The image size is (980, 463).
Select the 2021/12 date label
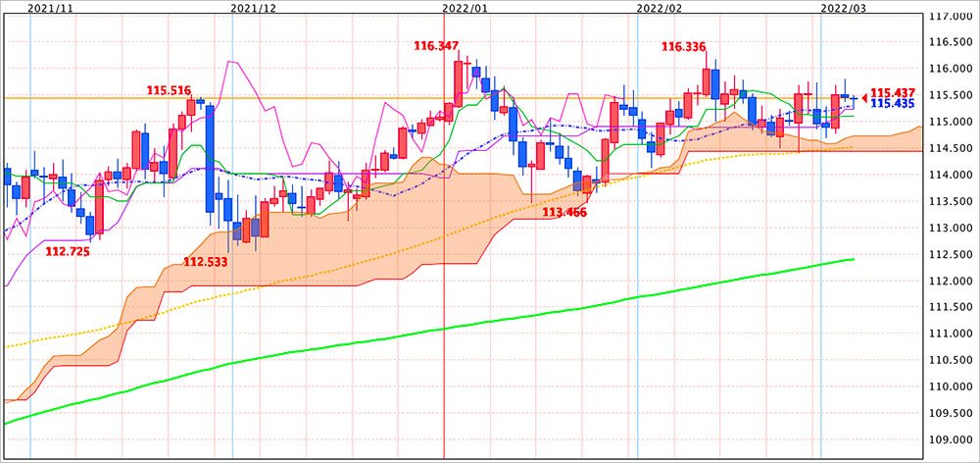[253, 8]
